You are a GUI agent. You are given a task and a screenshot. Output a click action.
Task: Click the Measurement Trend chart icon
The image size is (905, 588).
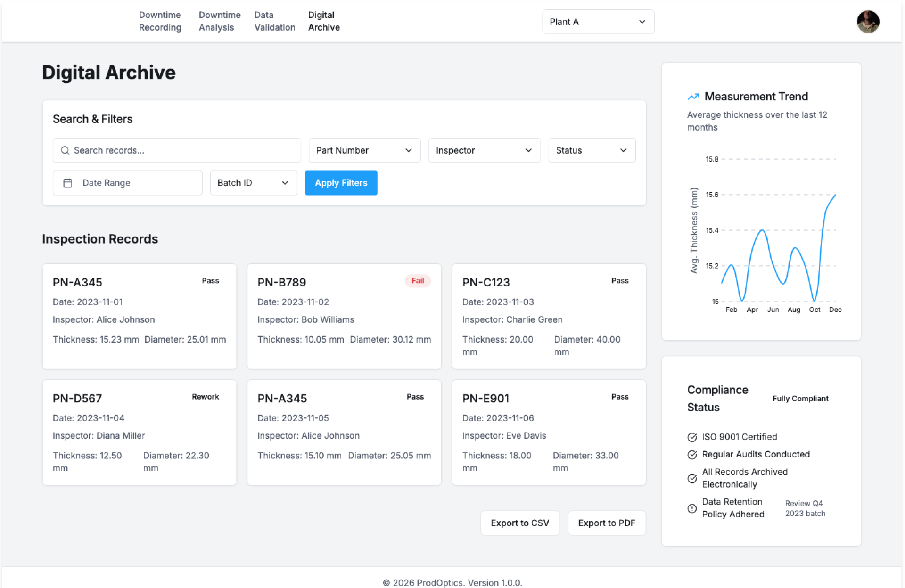693,97
